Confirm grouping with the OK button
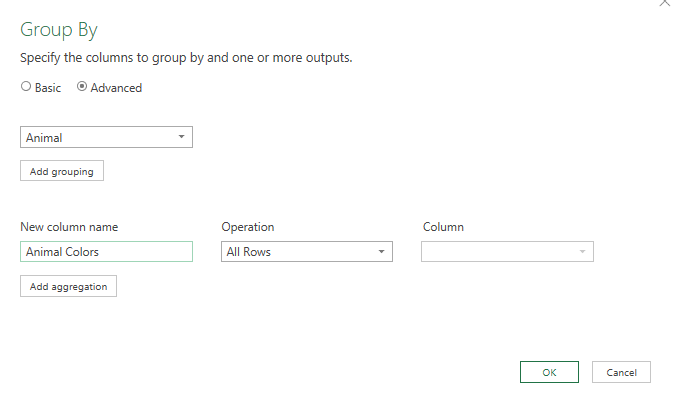 [x=549, y=372]
